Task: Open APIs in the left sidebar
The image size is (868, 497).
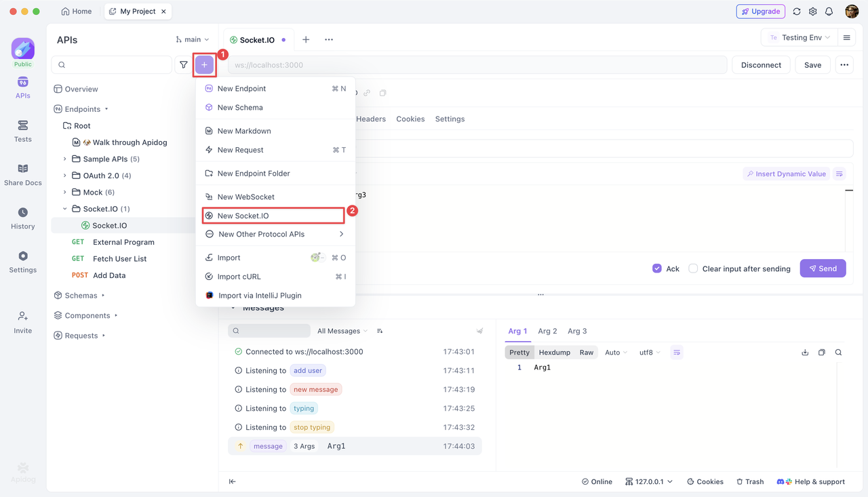Action: 23,88
